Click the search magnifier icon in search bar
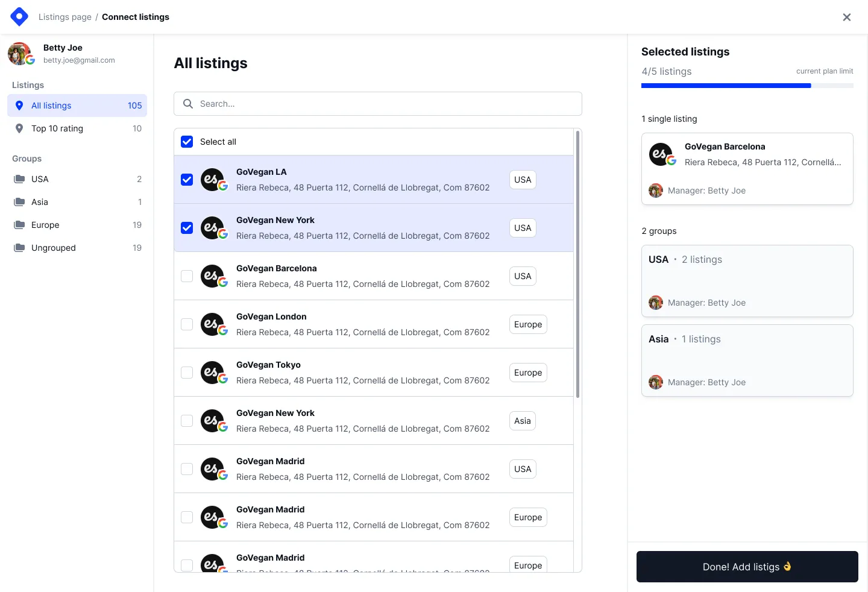 coord(187,104)
